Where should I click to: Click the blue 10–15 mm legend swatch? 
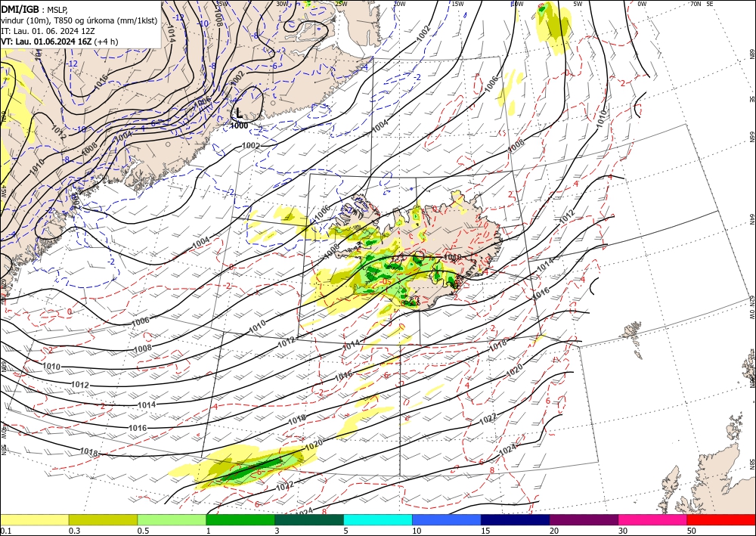click(x=447, y=519)
